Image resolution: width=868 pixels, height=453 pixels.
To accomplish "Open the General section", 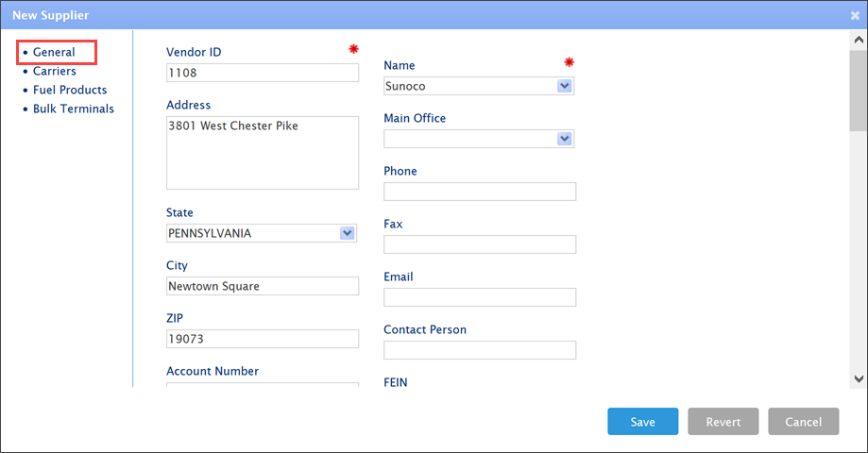I will (x=54, y=52).
